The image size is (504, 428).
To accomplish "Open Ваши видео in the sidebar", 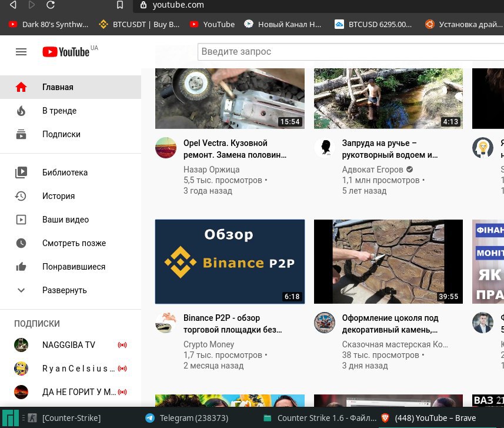I will tap(71, 220).
